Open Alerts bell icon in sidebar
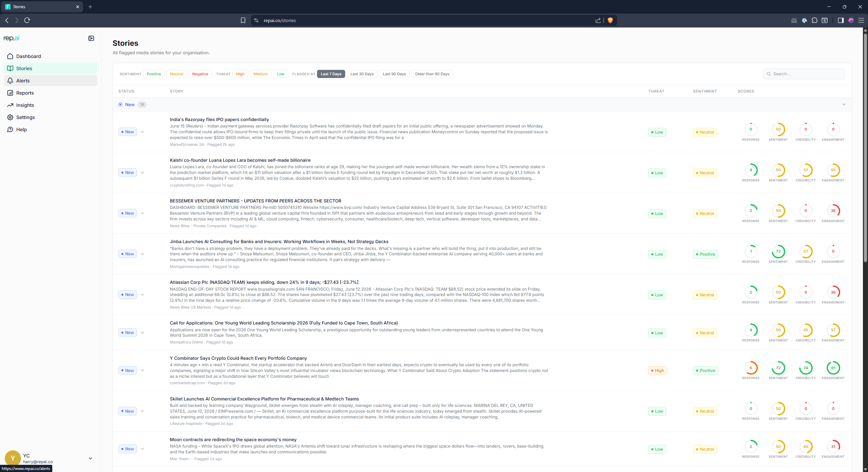Image resolution: width=868 pixels, height=472 pixels. [x=10, y=81]
